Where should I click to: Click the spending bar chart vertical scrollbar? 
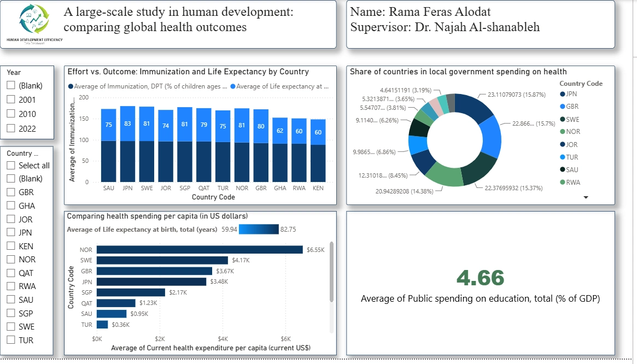tap(331, 272)
